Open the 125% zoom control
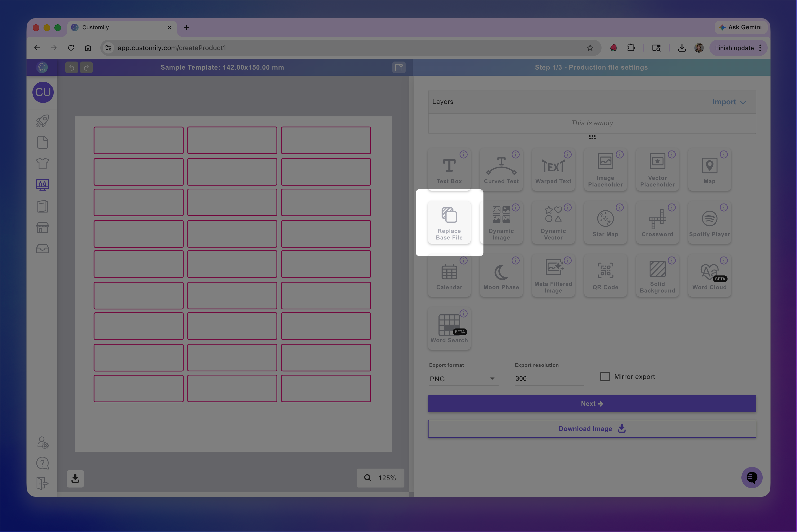Viewport: 797px width, 532px height. (381, 478)
